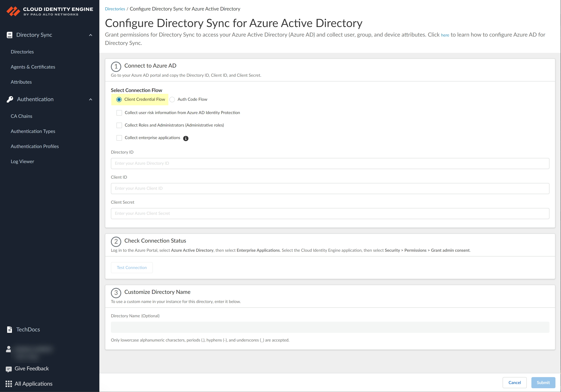Click the Palo Alto Networks logo icon
Screen dimensions: 561x392
13,11
